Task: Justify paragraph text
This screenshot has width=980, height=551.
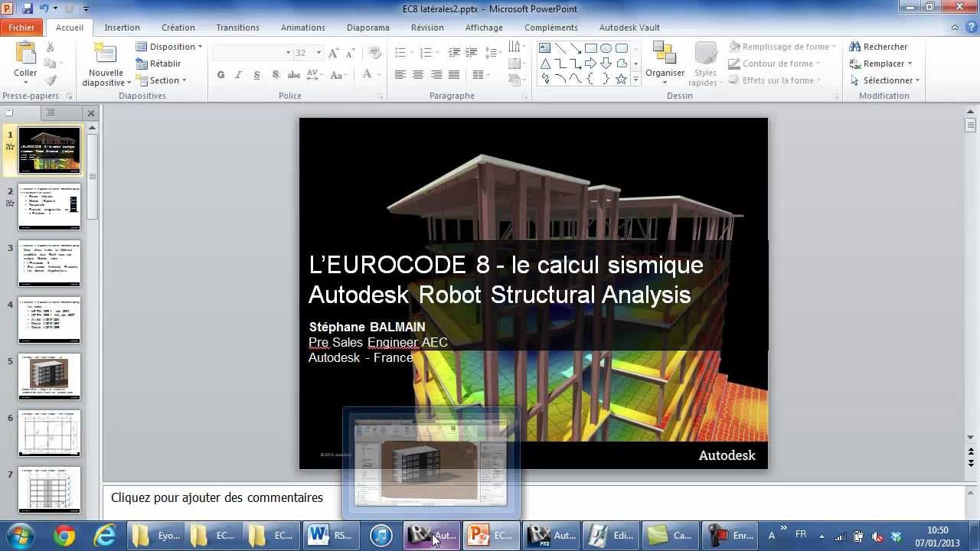Action: (454, 75)
